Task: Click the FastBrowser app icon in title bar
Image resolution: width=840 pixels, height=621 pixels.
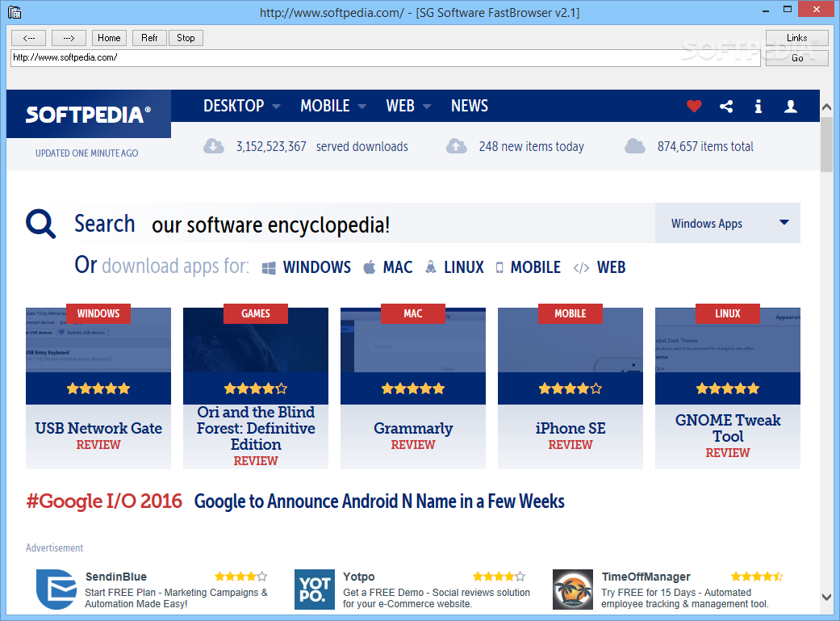Action: point(15,12)
